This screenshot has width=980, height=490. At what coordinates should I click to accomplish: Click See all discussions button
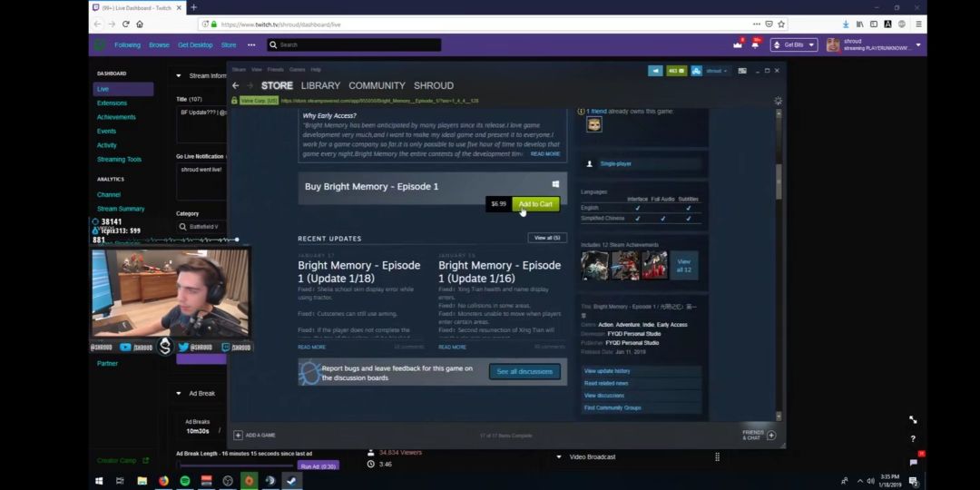(x=524, y=371)
